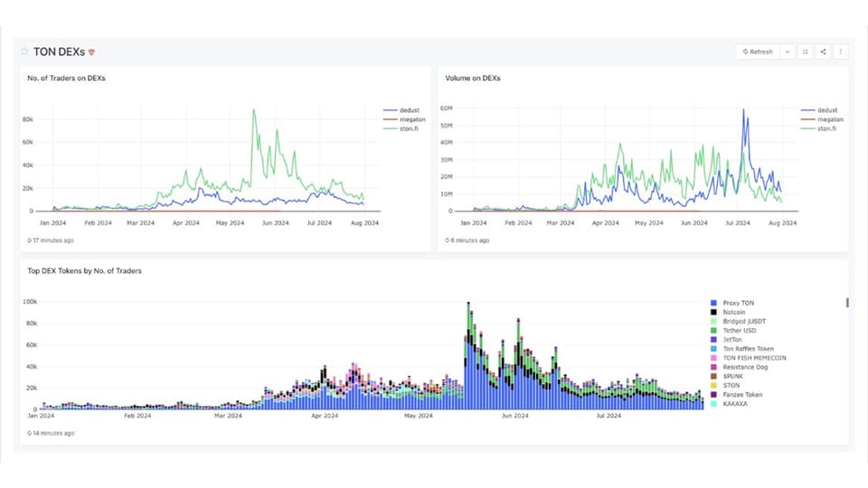Toggle Resistance Dog legend entry

click(740, 367)
